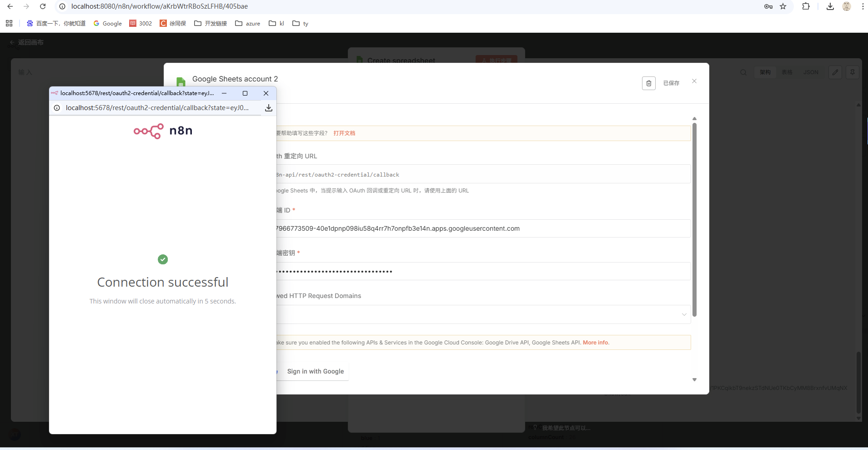Open browser downloads icon in main toolbar
The image size is (868, 450).
tap(830, 6)
